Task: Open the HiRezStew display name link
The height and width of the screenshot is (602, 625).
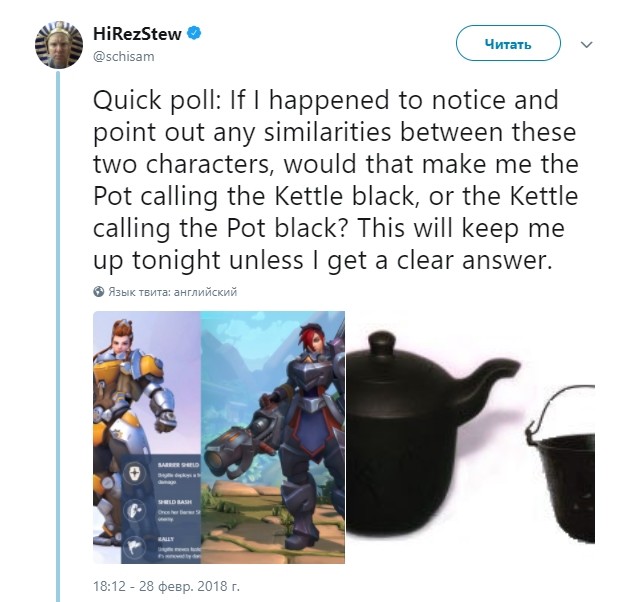Action: click(x=137, y=34)
